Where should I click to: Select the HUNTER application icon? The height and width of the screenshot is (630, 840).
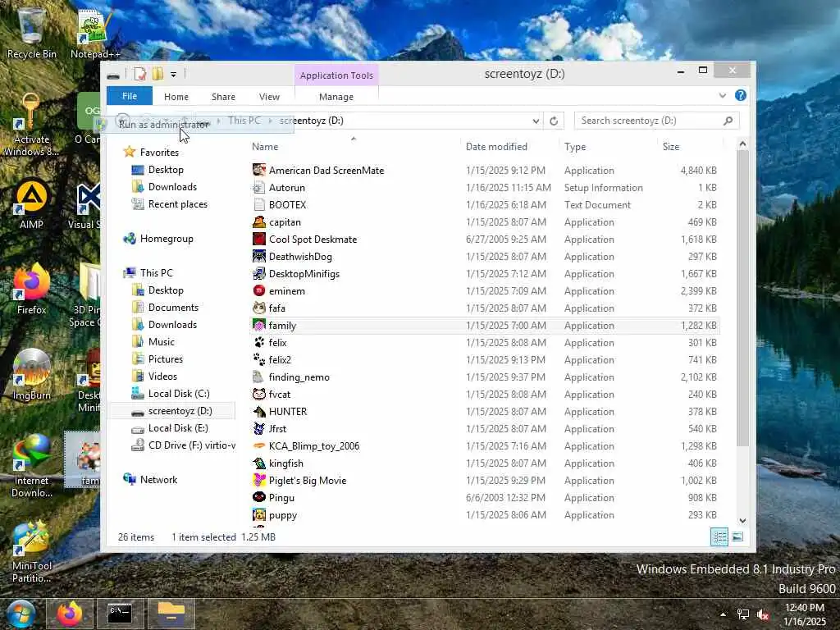[258, 412]
